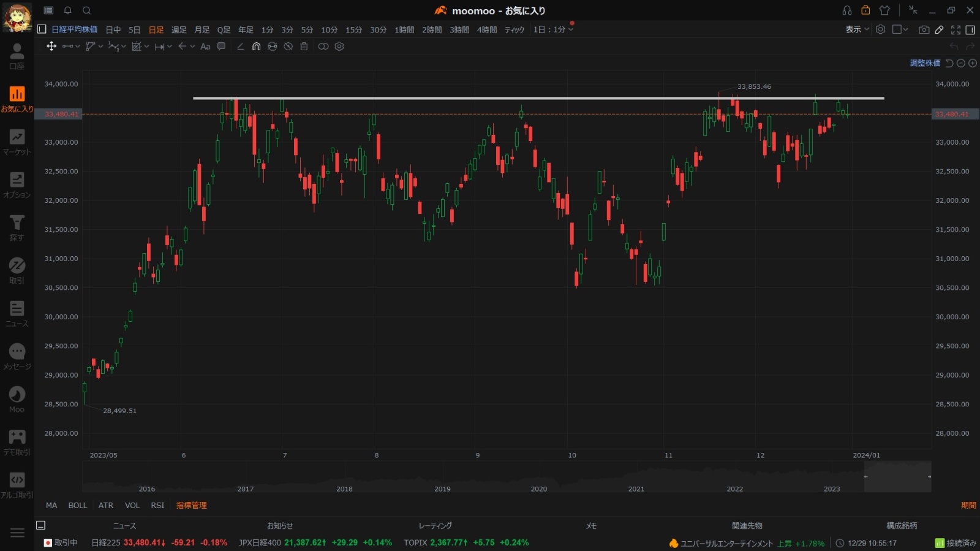This screenshot has width=980, height=551.
Task: Click the 指標管理 indicator management link
Action: coord(192,506)
